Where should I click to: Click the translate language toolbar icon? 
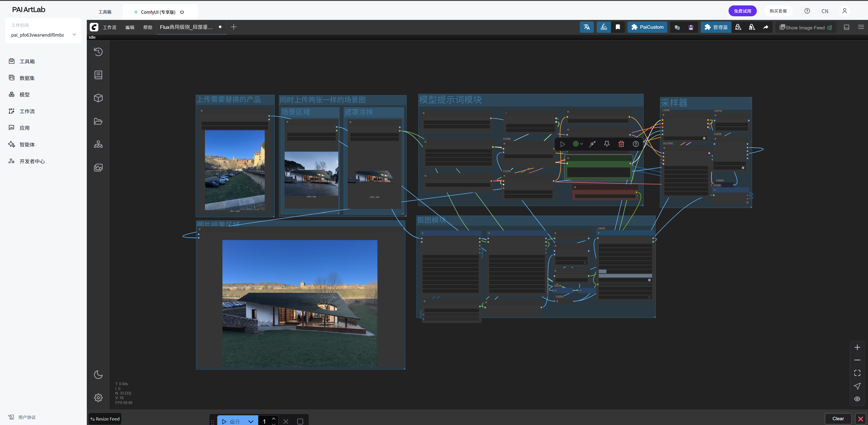(586, 27)
